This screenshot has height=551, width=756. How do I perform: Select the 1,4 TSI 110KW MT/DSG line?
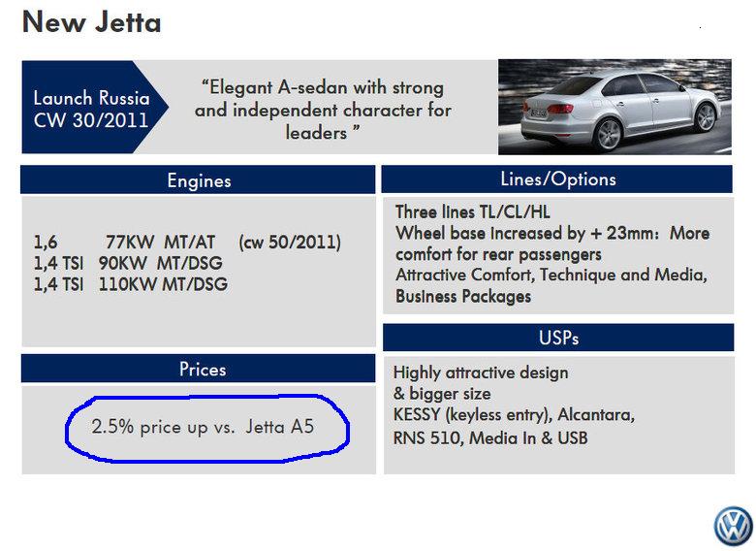(x=130, y=284)
